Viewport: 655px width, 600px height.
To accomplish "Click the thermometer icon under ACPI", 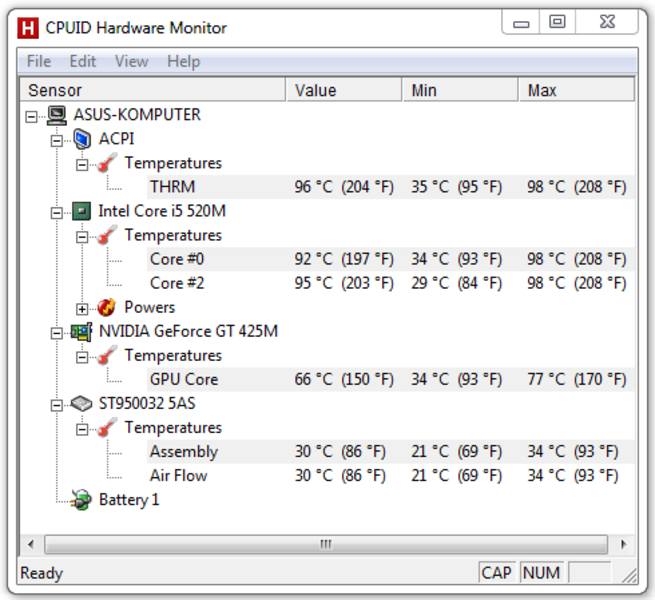I will pyautogui.click(x=107, y=163).
